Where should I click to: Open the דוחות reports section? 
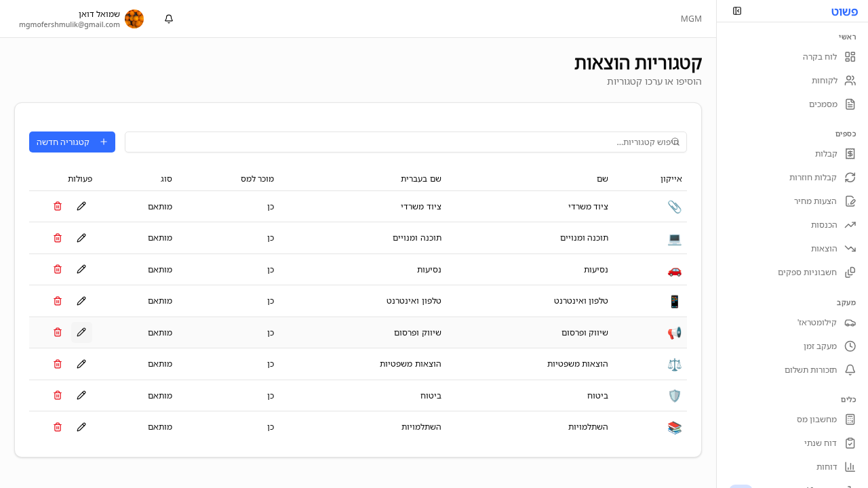coord(850,466)
